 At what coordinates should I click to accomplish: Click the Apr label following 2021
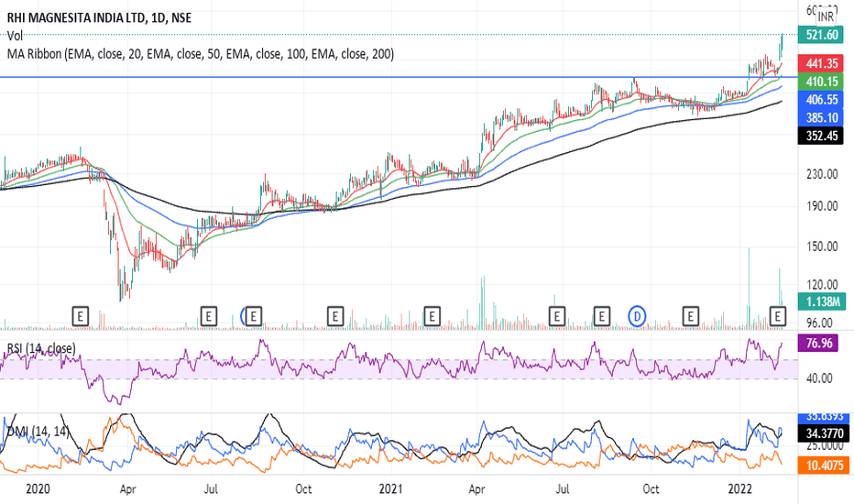(x=476, y=488)
